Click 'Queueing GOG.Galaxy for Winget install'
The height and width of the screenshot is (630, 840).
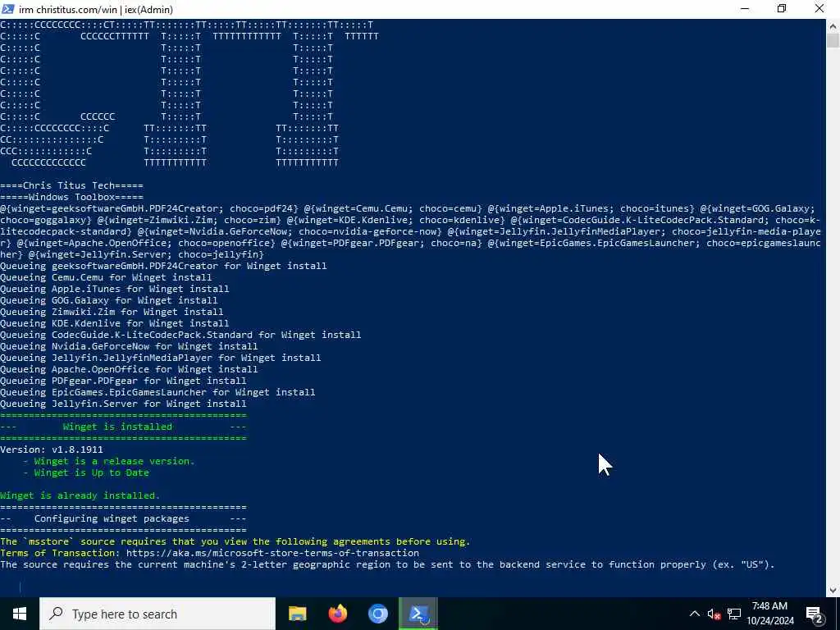click(109, 300)
